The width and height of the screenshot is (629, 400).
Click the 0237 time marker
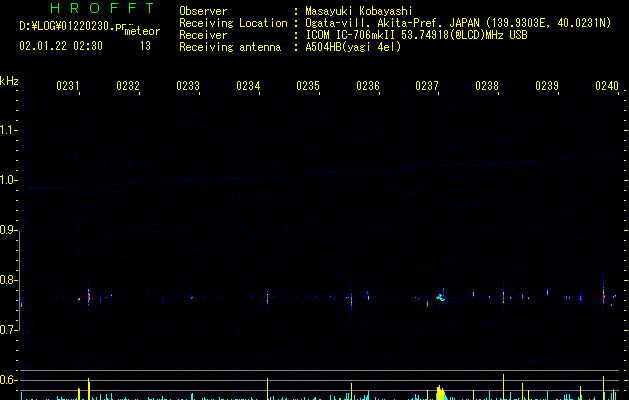[x=427, y=86]
